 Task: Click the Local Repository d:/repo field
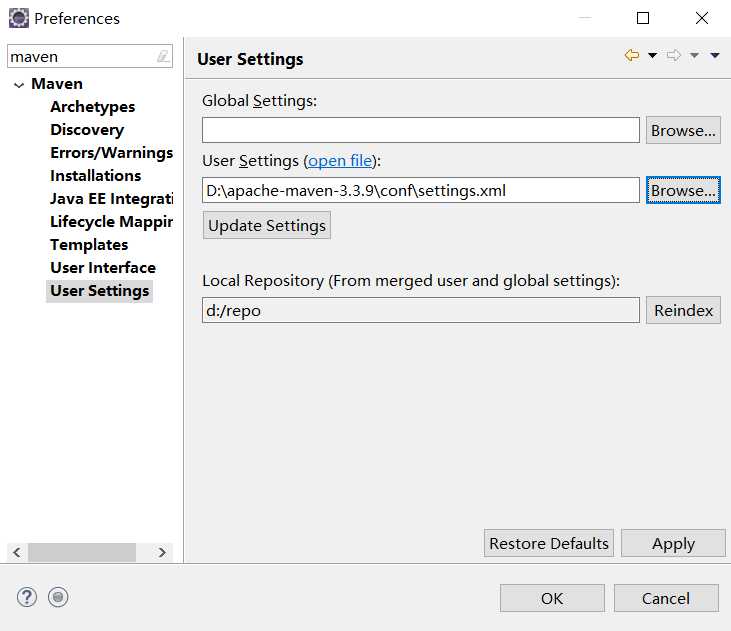pos(421,311)
